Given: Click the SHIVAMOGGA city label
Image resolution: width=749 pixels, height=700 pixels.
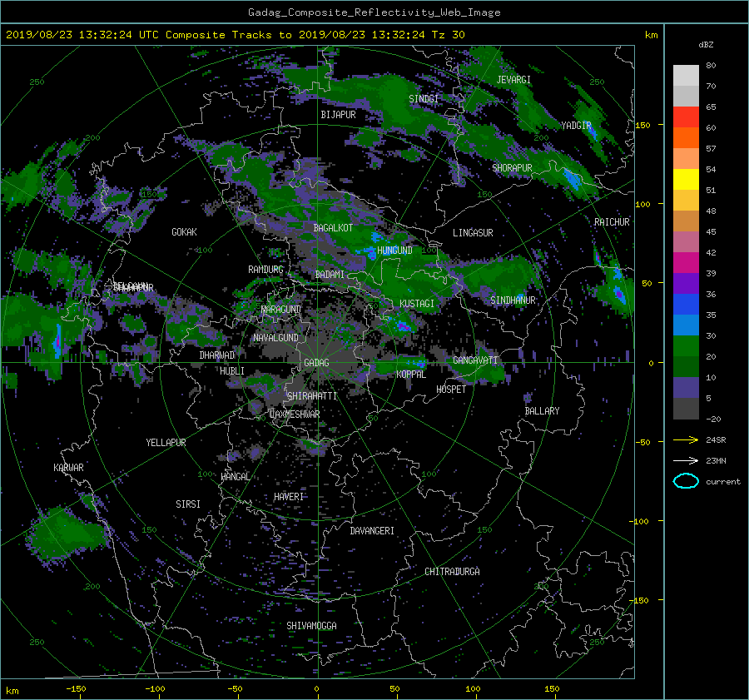Looking at the screenshot, I should [x=311, y=625].
